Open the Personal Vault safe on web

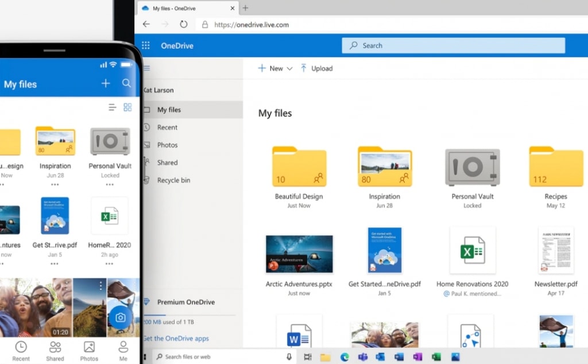(472, 167)
